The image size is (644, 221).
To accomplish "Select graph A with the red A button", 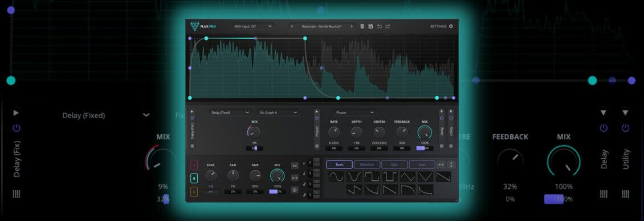I will (x=194, y=165).
